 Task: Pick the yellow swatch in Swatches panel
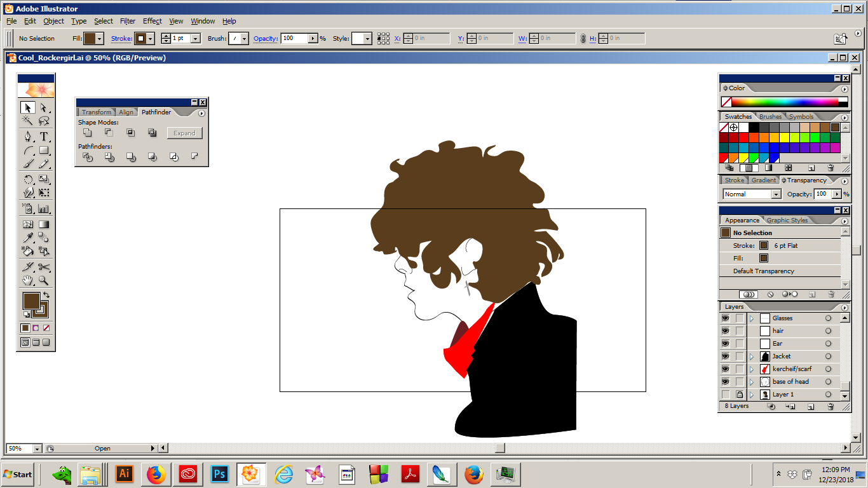point(785,137)
